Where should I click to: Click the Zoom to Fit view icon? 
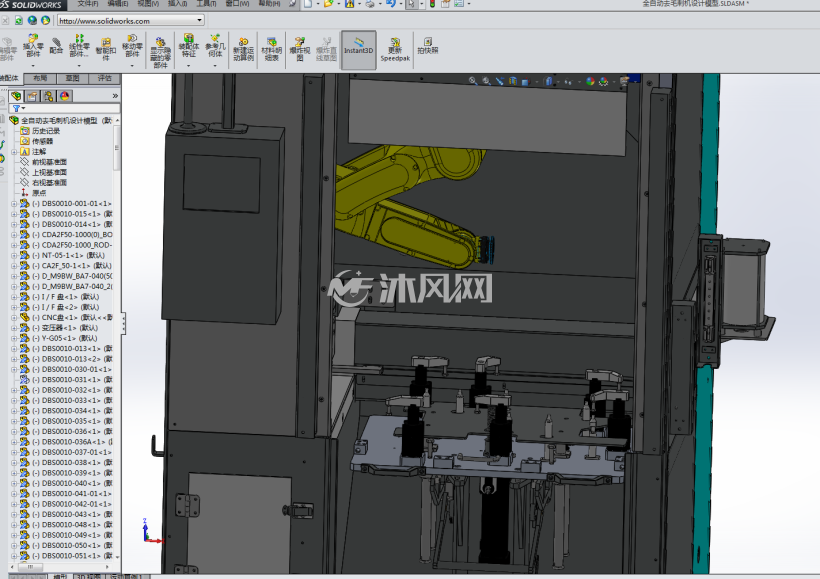point(473,81)
